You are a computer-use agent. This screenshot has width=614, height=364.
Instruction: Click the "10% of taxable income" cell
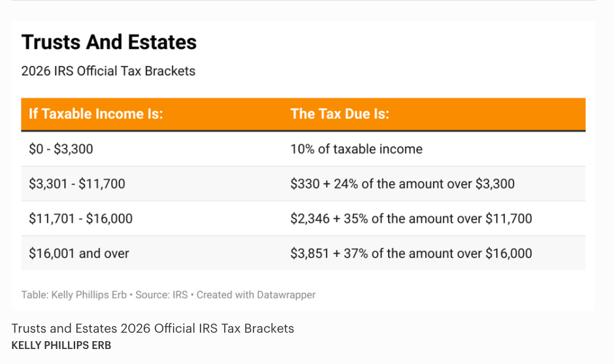pyautogui.click(x=356, y=149)
